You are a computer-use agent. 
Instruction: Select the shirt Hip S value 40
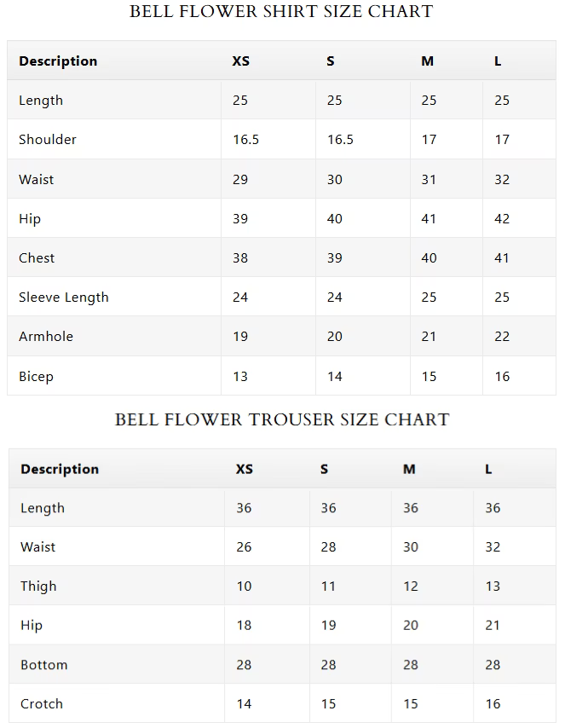tap(335, 219)
